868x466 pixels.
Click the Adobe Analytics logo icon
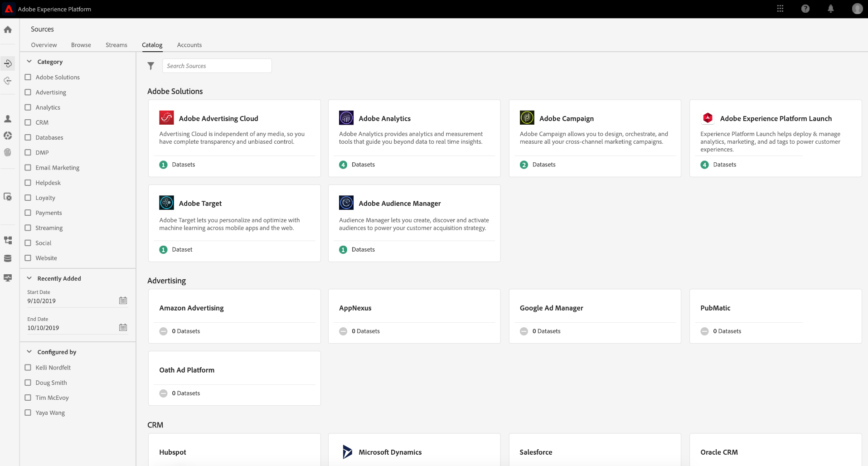coord(346,118)
